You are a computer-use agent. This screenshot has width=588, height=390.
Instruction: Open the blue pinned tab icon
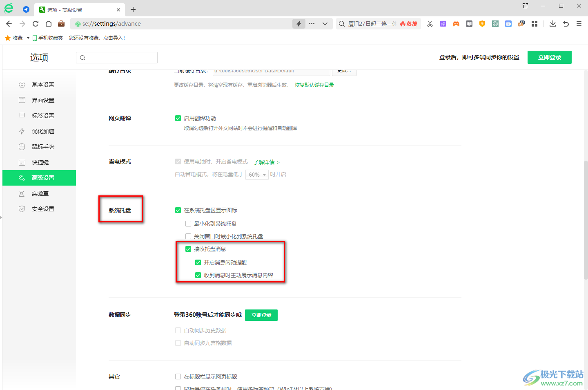click(26, 9)
